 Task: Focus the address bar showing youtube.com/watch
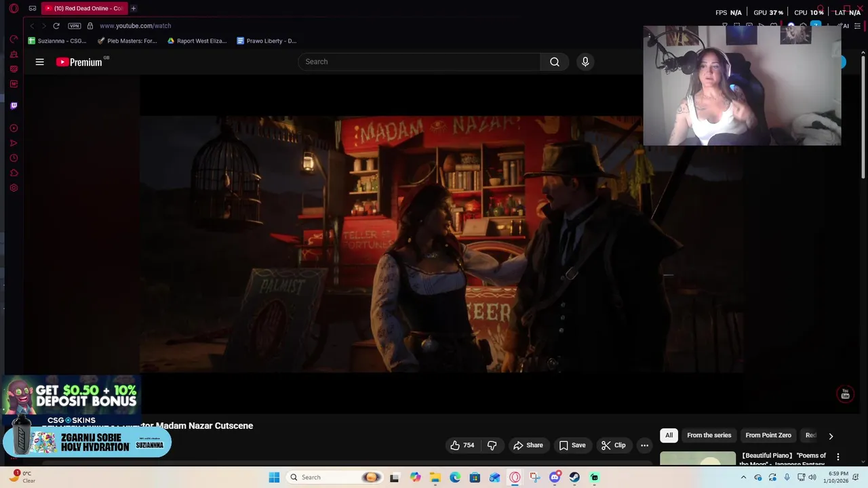tap(135, 26)
